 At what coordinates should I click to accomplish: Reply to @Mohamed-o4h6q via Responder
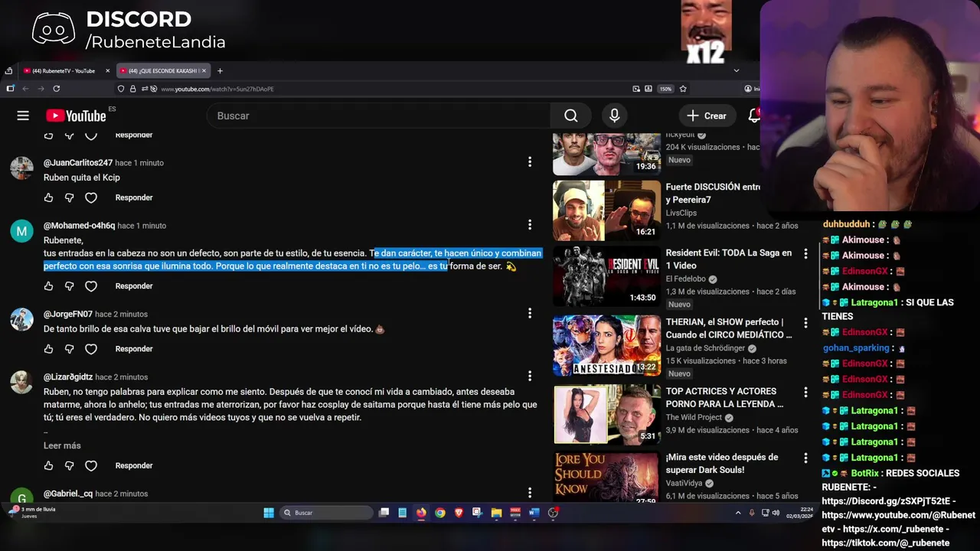click(x=134, y=286)
